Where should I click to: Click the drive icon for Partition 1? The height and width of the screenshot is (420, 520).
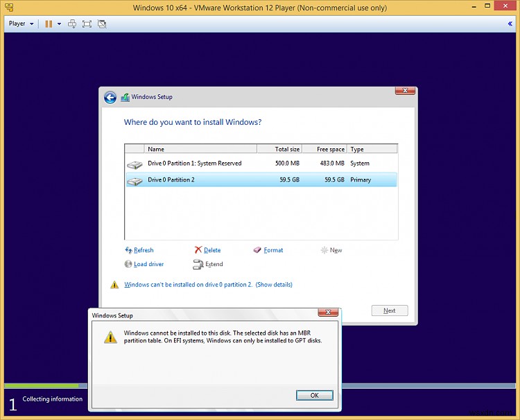pyautogui.click(x=135, y=164)
